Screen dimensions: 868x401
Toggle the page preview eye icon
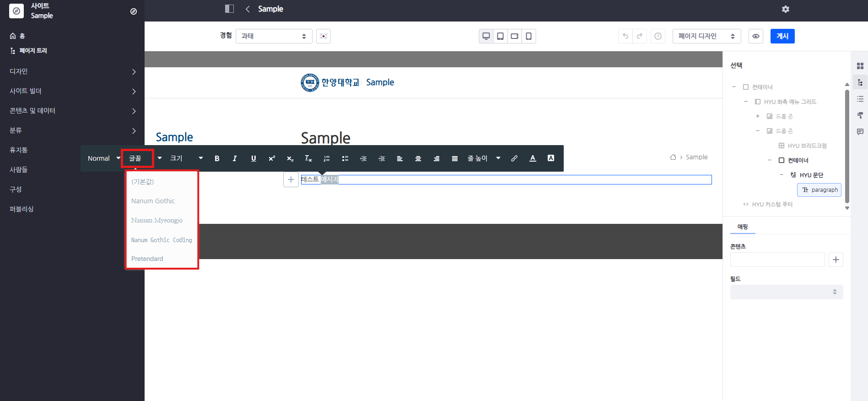point(755,36)
